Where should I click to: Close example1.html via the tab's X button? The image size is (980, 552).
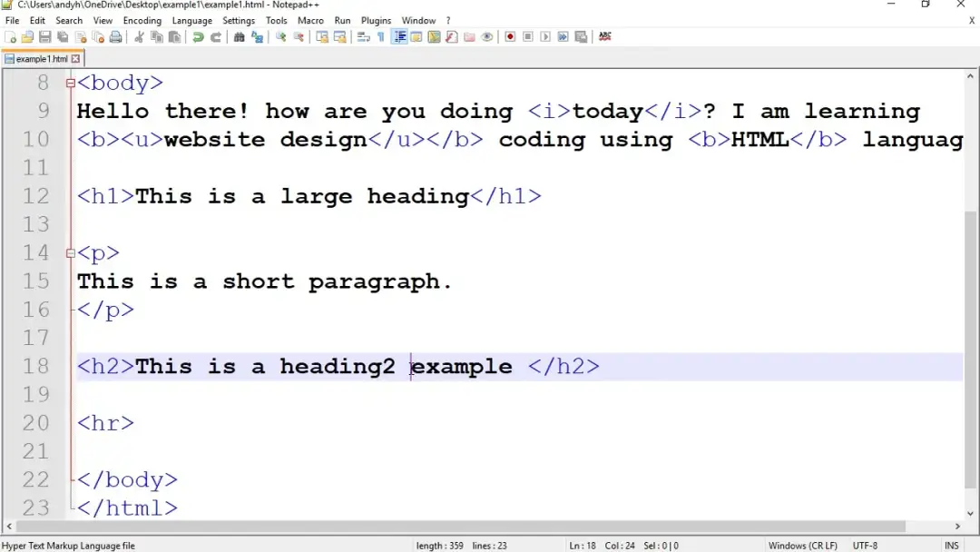click(74, 57)
